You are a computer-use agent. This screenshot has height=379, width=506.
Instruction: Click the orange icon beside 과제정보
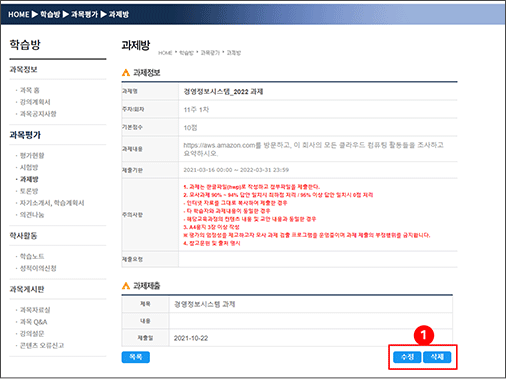click(126, 73)
